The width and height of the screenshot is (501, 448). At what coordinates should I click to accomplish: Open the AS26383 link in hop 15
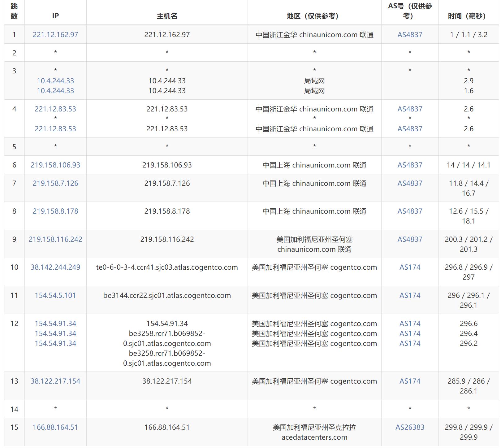pyautogui.click(x=410, y=427)
